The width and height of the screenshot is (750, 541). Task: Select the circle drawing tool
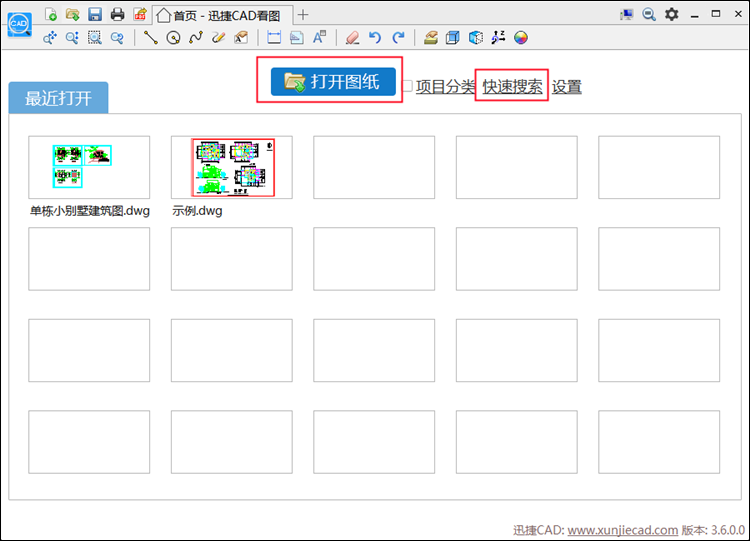(x=173, y=37)
